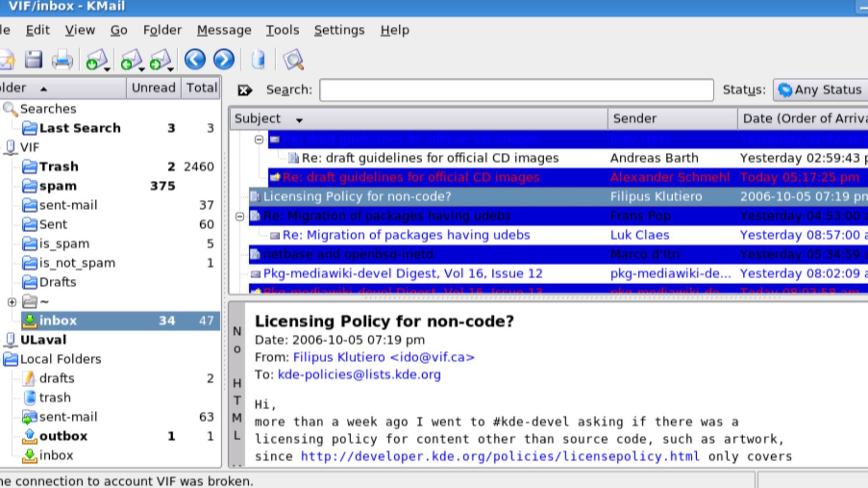Click the Reply envelope icon
This screenshot has height=488, width=868.
tap(131, 60)
